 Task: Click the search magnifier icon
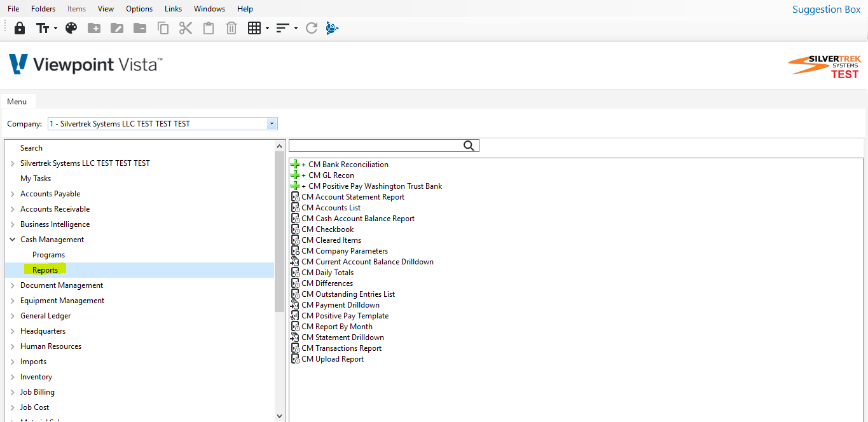tap(469, 146)
